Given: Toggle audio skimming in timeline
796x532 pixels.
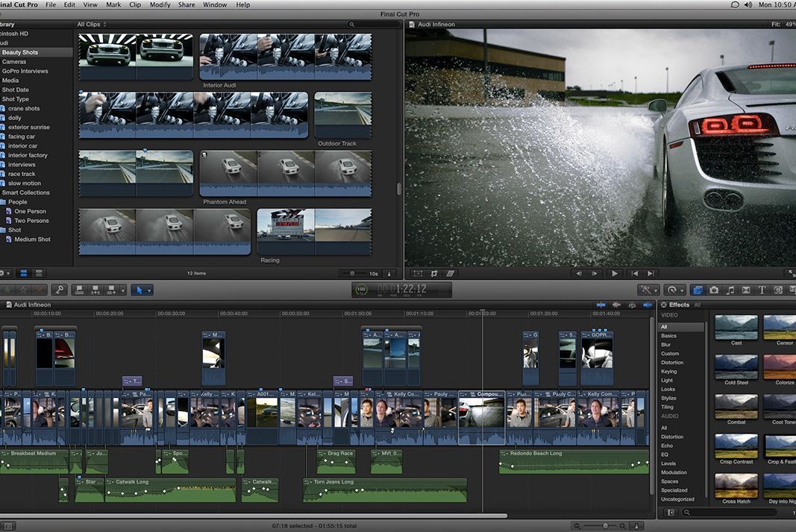Looking at the screenshot, I should click(616, 304).
